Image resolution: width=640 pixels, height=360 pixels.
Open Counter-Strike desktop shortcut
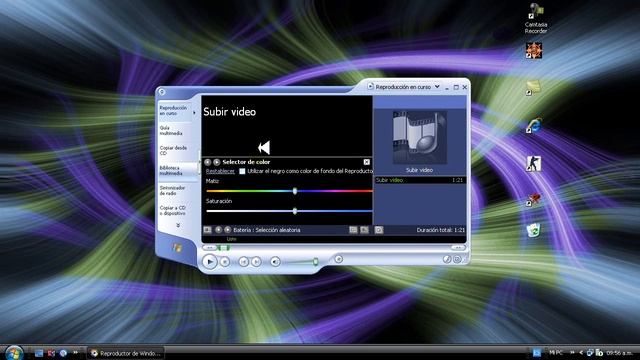click(533, 164)
